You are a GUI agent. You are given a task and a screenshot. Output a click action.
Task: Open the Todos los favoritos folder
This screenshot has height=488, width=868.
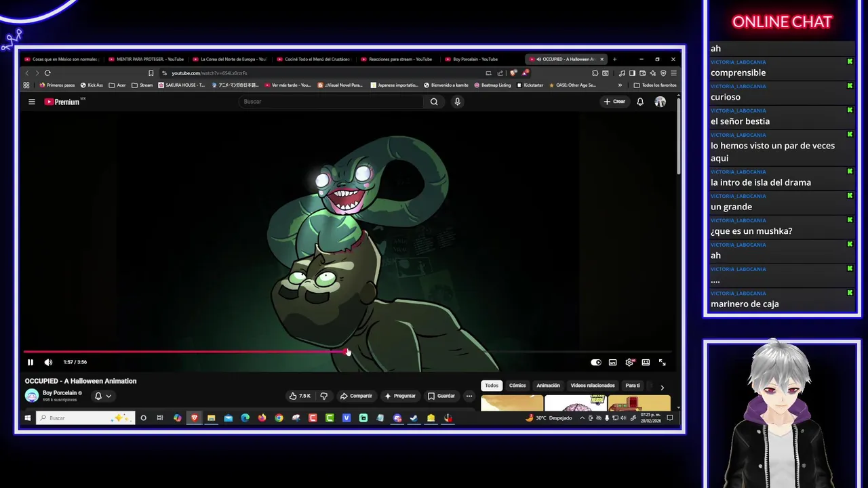click(x=655, y=85)
